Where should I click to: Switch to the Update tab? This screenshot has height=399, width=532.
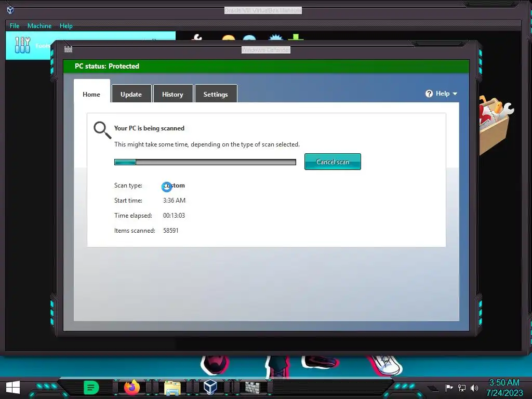[131, 94]
